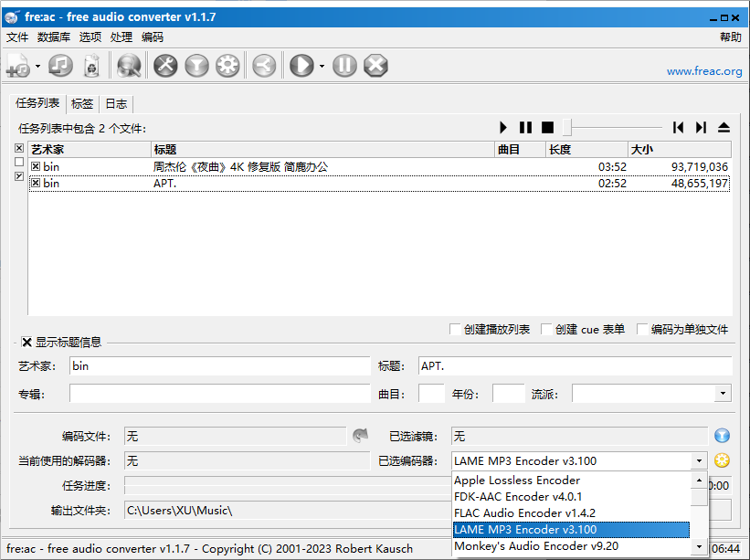750x560 pixels.
Task: Click the stop encoding X icon
Action: click(x=375, y=66)
